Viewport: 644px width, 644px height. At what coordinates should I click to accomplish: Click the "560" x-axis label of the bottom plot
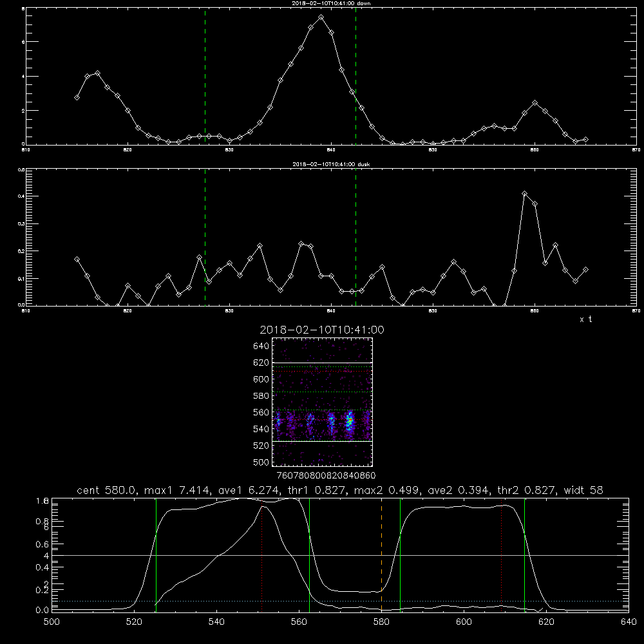click(299, 622)
